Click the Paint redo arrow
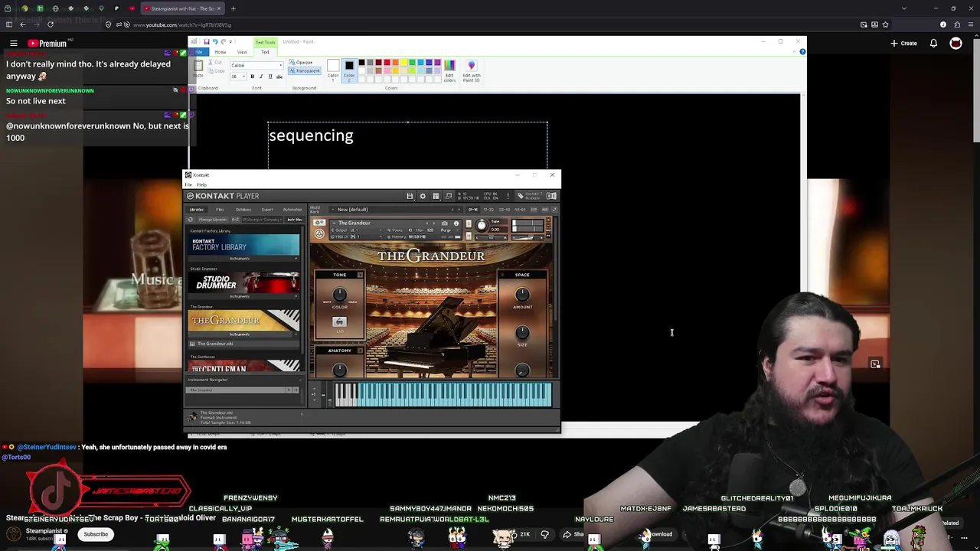 tap(223, 41)
